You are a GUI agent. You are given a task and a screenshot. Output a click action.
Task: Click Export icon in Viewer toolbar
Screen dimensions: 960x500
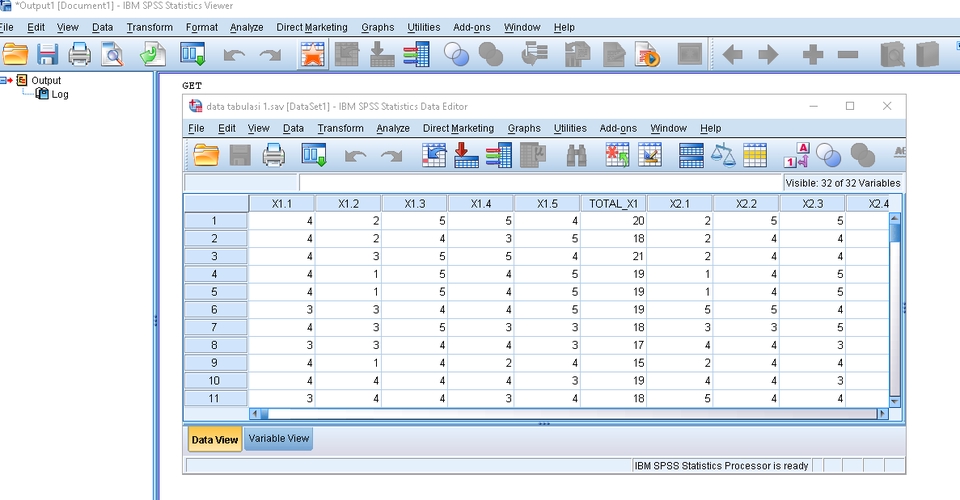pyautogui.click(x=152, y=54)
